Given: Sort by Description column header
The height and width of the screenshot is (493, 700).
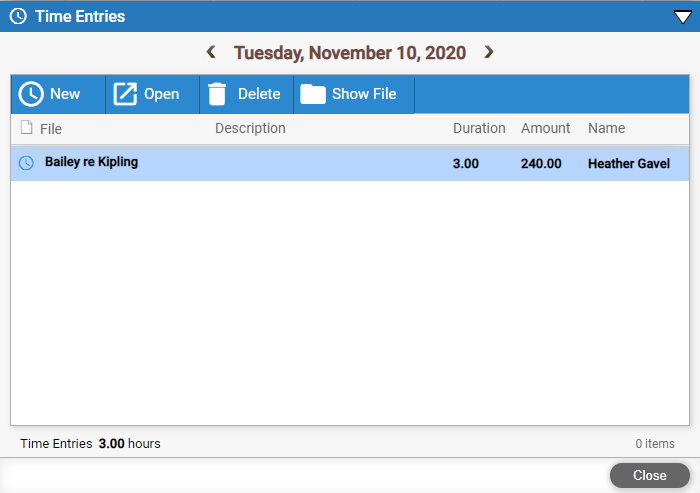Looking at the screenshot, I should click(250, 128).
